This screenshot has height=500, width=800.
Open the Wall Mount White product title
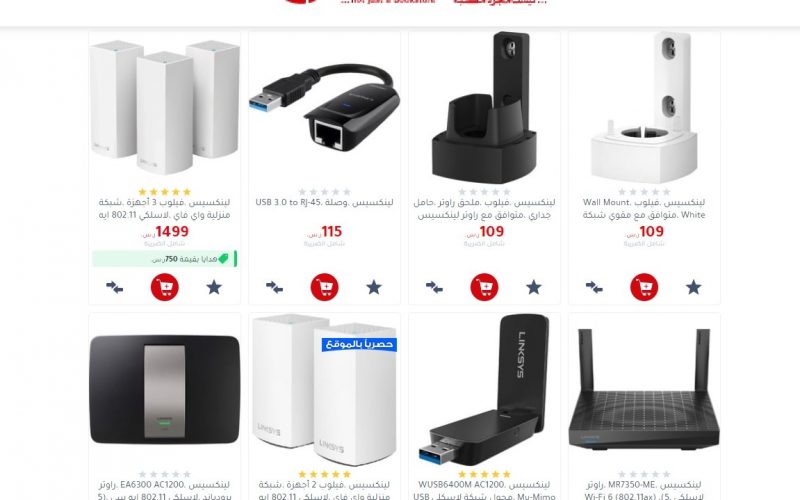coord(644,209)
